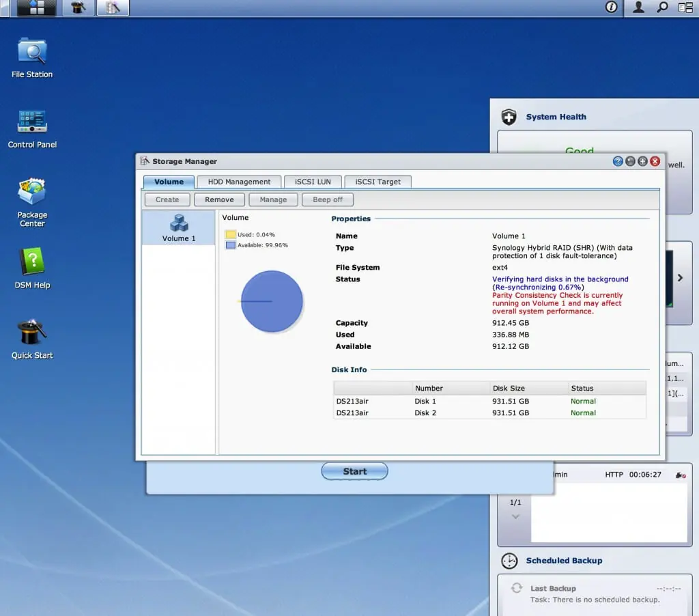The image size is (699, 616).
Task: Select Volume 1 in the volume list
Action: pos(179,227)
